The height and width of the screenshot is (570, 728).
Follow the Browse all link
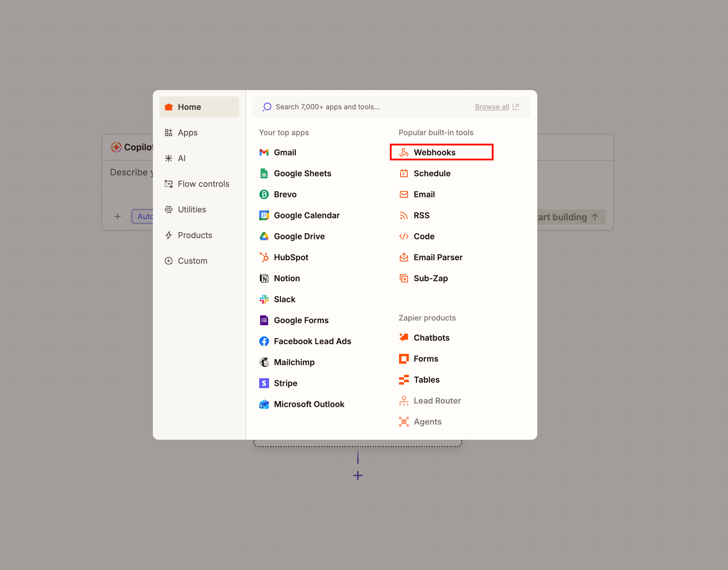[492, 107]
